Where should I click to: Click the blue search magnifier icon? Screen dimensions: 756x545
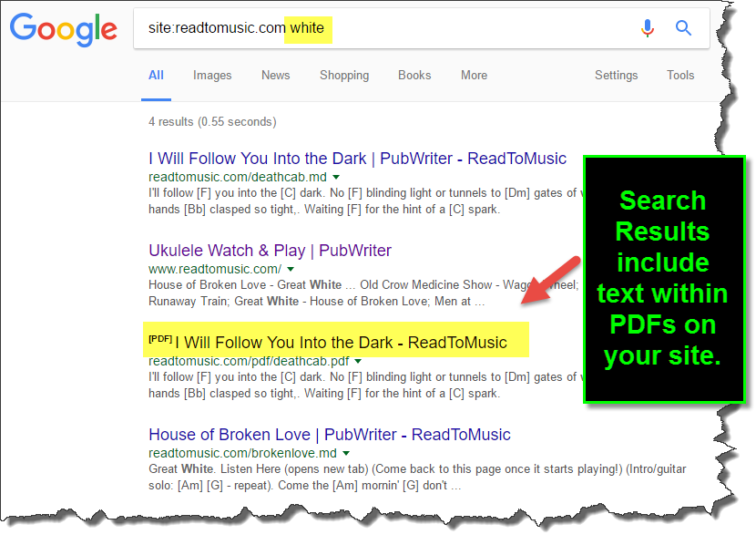[683, 28]
